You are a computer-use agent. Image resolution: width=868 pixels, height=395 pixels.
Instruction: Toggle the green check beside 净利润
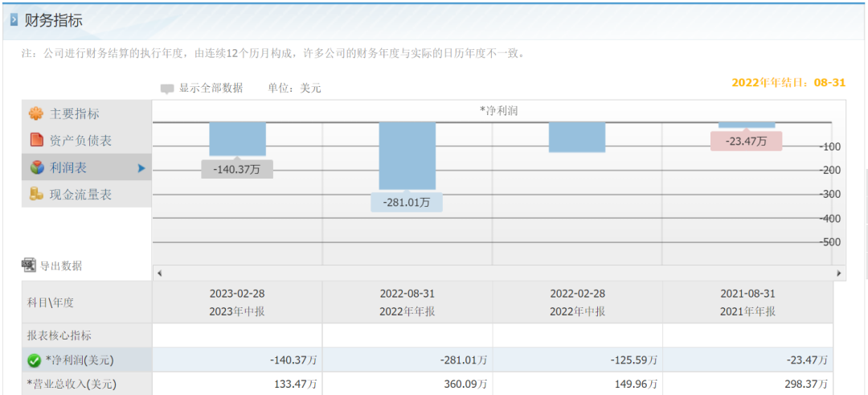(x=34, y=360)
